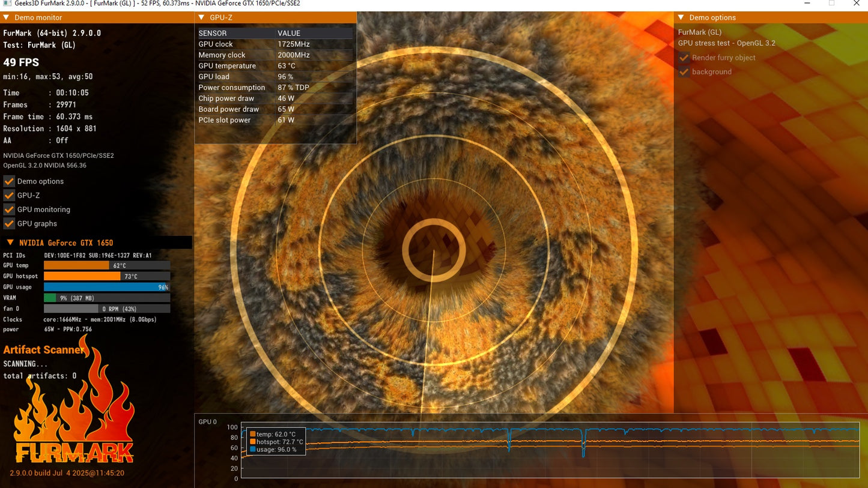
Task: Toggle the GPU-Z checkbox
Action: tap(9, 195)
